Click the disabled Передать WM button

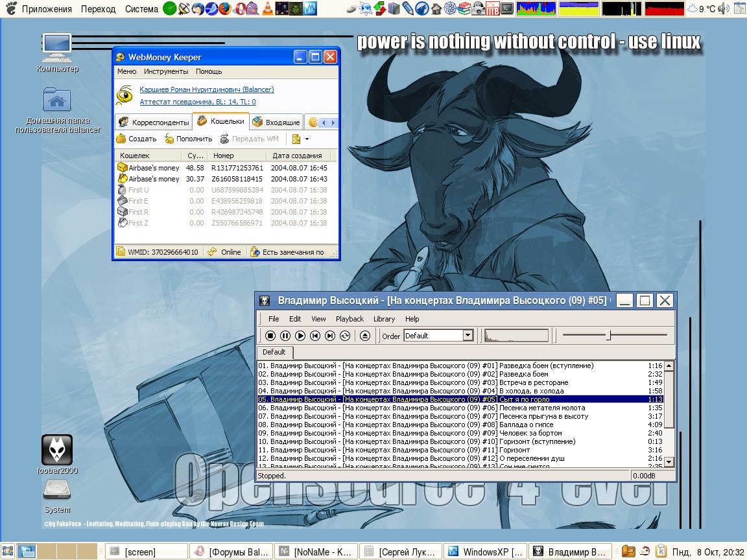click(250, 139)
